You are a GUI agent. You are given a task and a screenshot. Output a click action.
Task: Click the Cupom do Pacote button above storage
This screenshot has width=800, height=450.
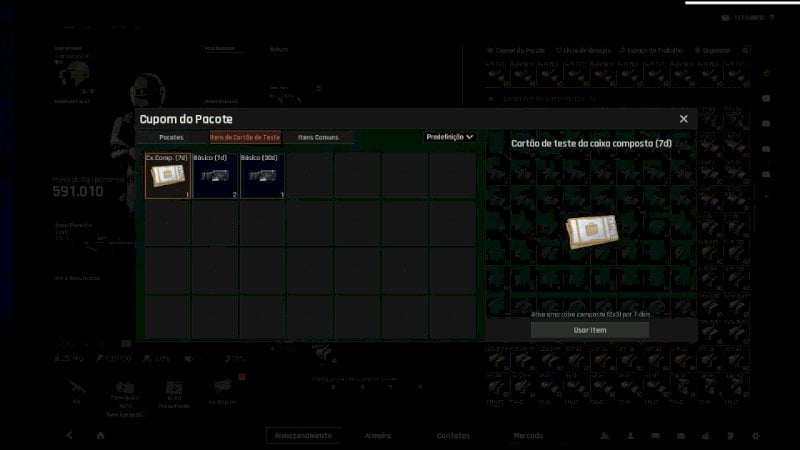coord(516,51)
